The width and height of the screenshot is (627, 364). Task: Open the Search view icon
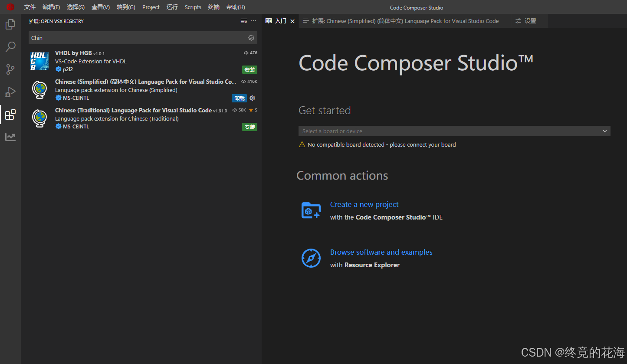10,46
